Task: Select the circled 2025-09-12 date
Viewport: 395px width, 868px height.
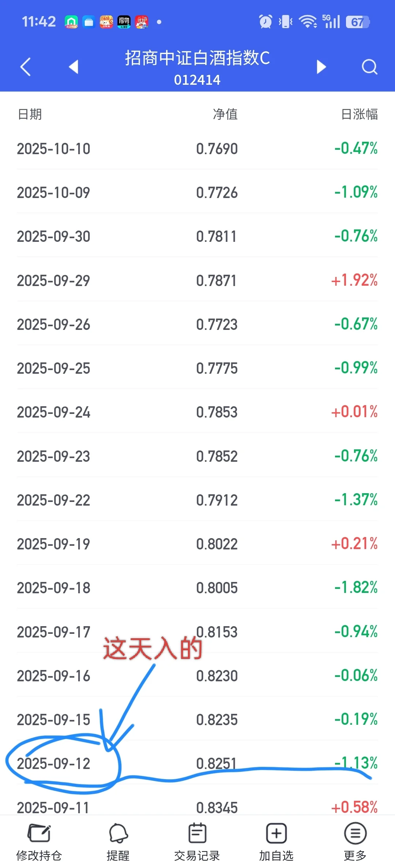Action: tap(53, 764)
